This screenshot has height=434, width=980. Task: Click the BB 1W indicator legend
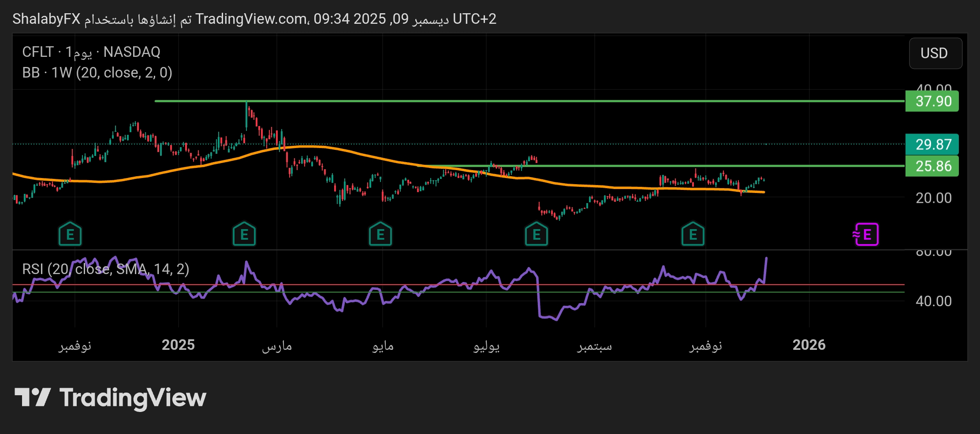(97, 73)
